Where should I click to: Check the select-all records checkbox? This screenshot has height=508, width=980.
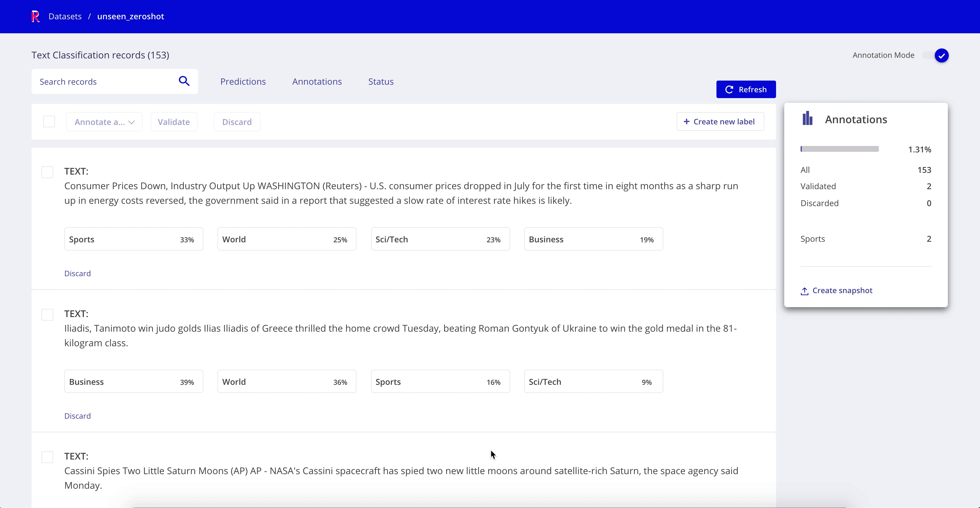click(x=49, y=122)
